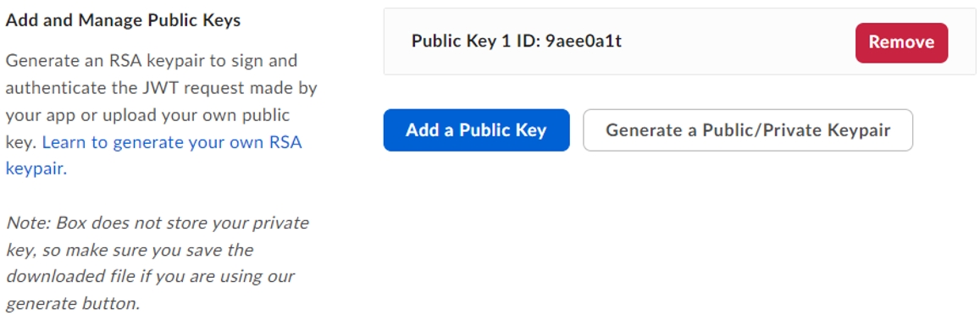Click the italic line 'downloaded file if you are using our'
980x326 pixels.
(150, 277)
